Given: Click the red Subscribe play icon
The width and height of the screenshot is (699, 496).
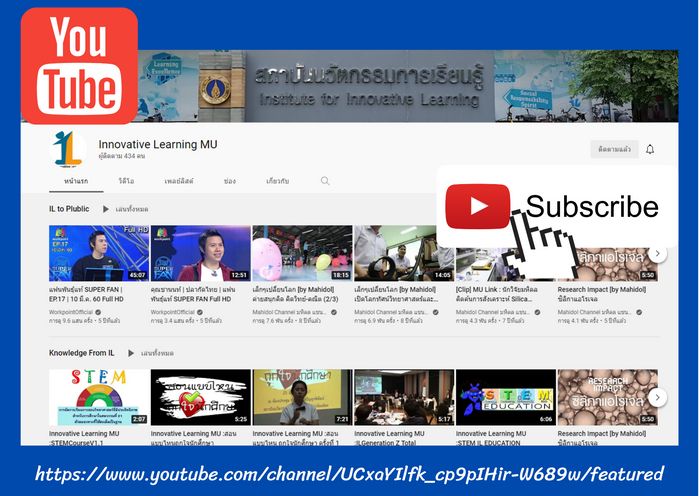Looking at the screenshot, I should pos(478,207).
